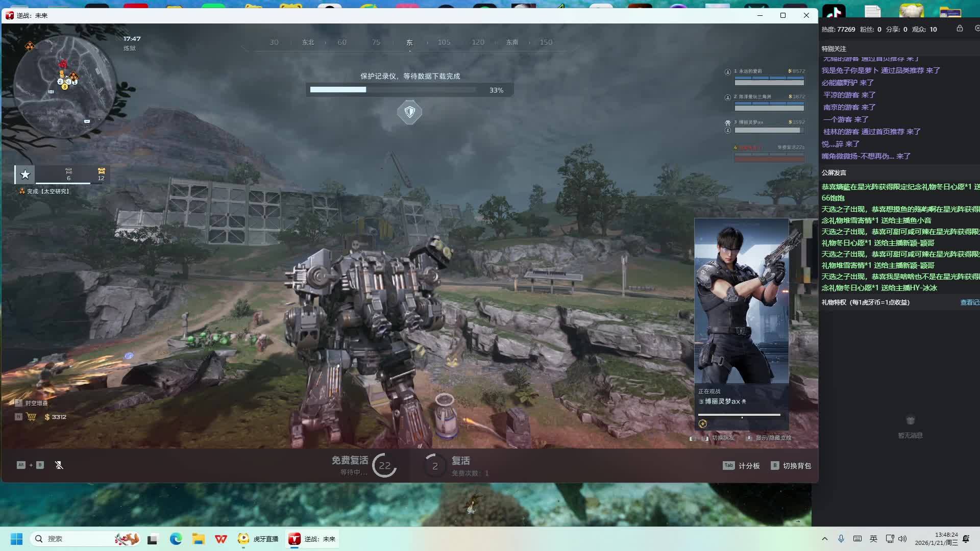Click the lock icon in stream panel

[960, 29]
